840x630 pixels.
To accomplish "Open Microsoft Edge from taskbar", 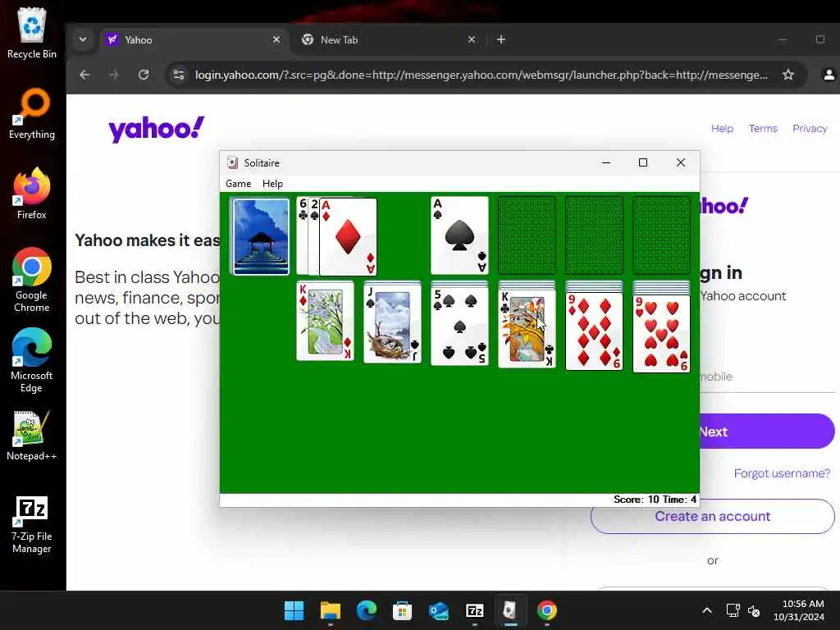I will [x=367, y=610].
